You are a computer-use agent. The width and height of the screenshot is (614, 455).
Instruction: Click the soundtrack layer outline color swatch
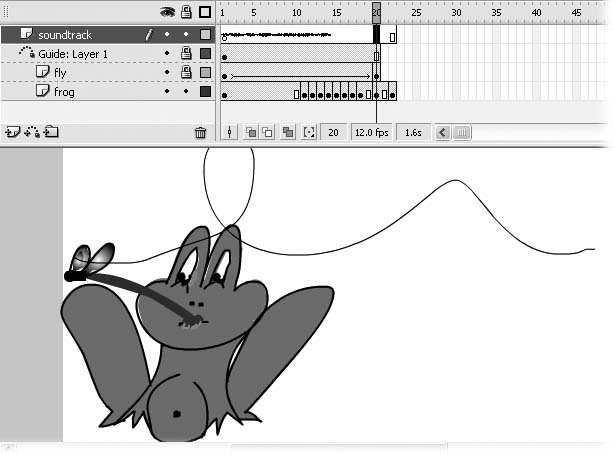click(205, 34)
